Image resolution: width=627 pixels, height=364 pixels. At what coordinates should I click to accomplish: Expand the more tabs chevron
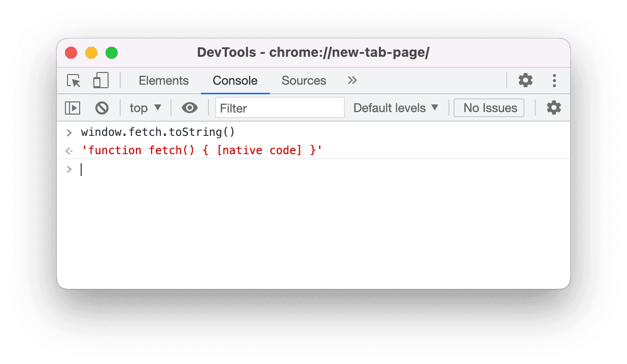click(x=353, y=81)
